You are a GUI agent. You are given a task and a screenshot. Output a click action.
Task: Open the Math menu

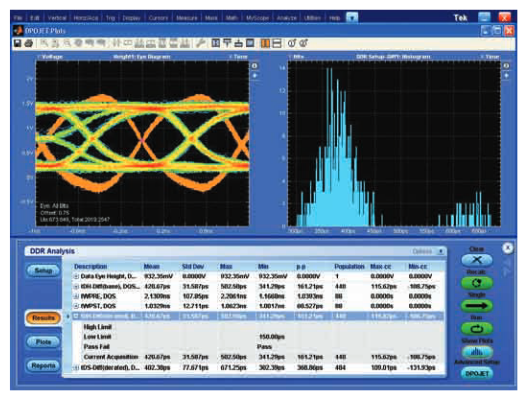coord(232,18)
